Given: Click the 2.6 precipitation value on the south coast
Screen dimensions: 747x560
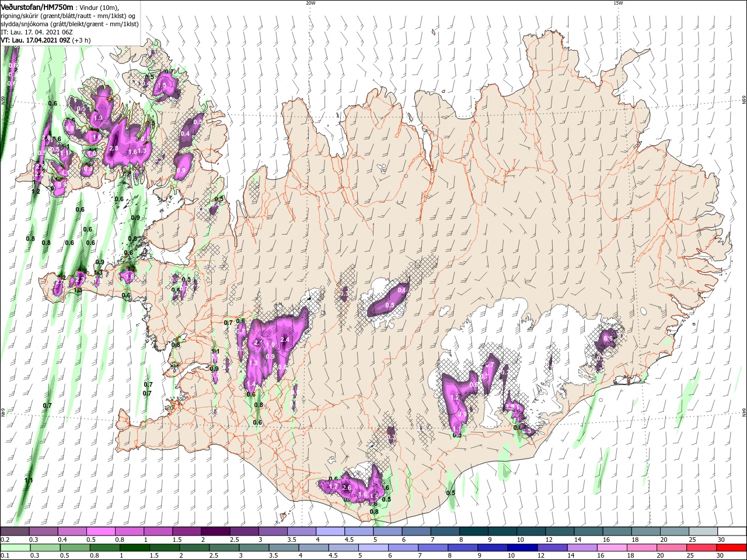Looking at the screenshot, I should [346, 488].
